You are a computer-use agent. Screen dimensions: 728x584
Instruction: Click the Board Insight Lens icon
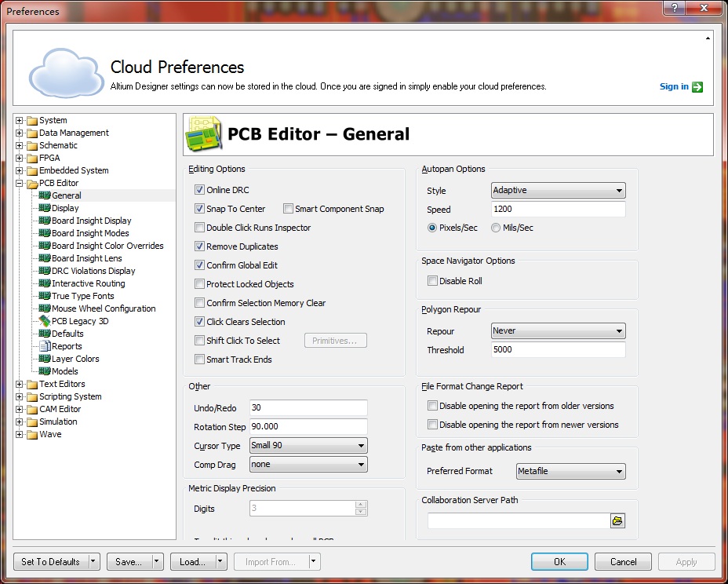(x=45, y=258)
